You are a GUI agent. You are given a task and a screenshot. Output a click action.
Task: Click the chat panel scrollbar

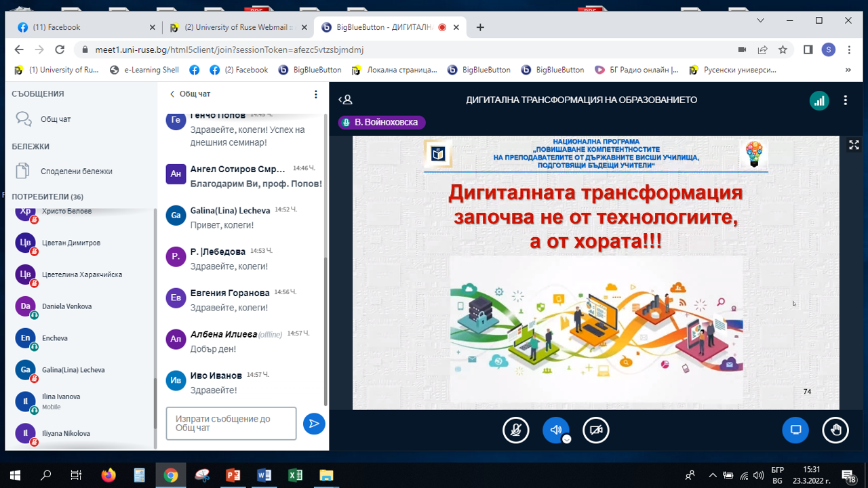(325, 325)
